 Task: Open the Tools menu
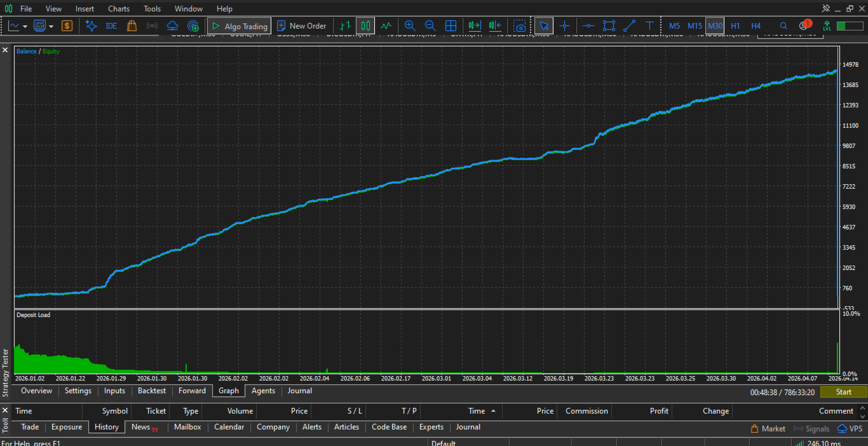point(153,9)
